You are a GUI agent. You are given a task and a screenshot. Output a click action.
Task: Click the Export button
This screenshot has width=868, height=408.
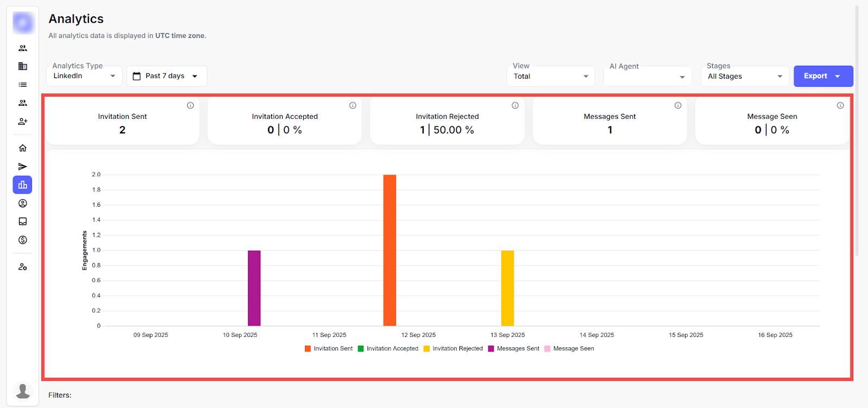pyautogui.click(x=822, y=76)
